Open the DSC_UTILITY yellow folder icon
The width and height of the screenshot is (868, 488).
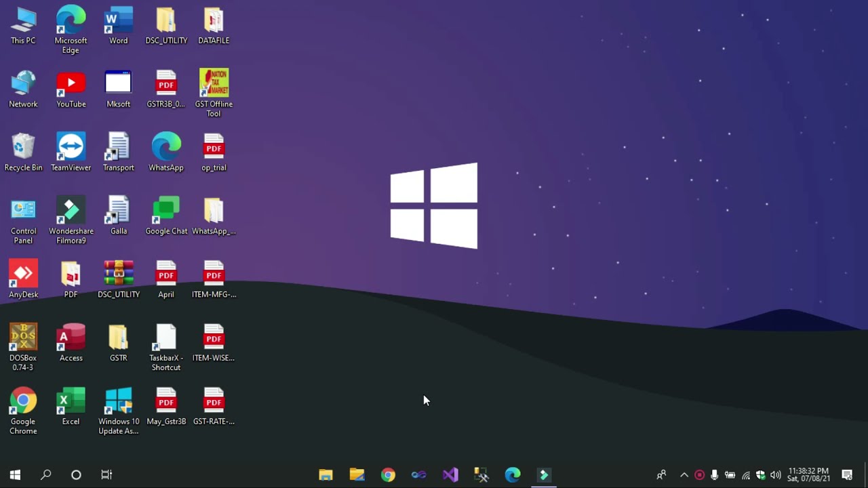click(x=166, y=26)
